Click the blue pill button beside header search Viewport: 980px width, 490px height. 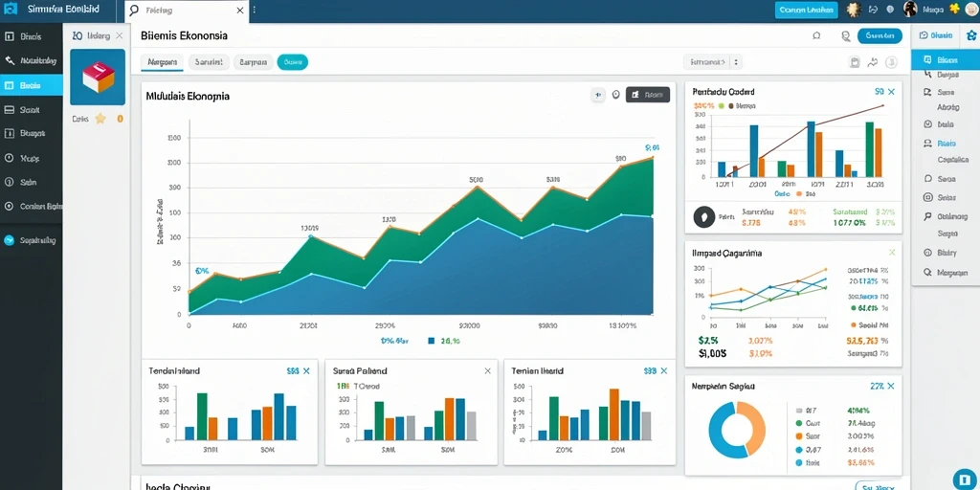point(880,36)
